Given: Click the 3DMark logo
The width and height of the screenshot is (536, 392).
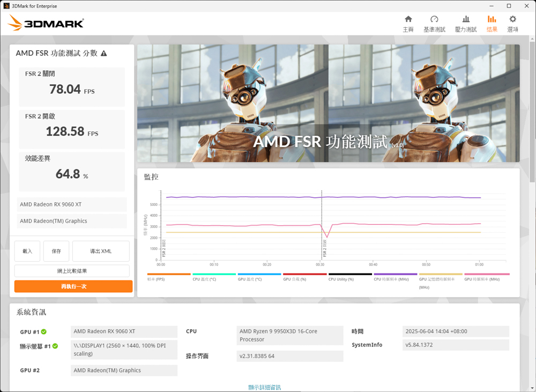Looking at the screenshot, I should (46, 23).
